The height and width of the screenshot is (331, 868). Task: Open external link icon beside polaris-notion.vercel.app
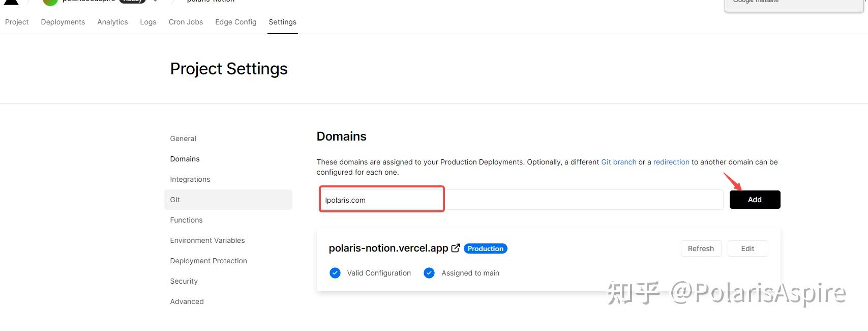pos(456,248)
